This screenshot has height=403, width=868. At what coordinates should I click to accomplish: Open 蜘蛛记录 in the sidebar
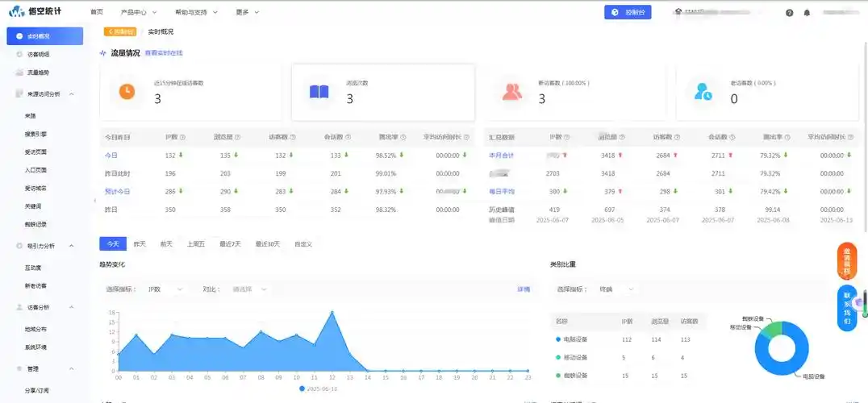(x=36, y=224)
